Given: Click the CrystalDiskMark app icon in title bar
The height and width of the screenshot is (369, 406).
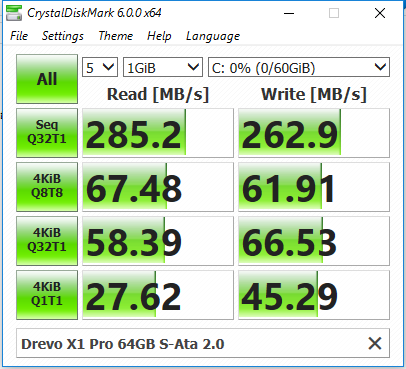Looking at the screenshot, I should click(x=14, y=13).
